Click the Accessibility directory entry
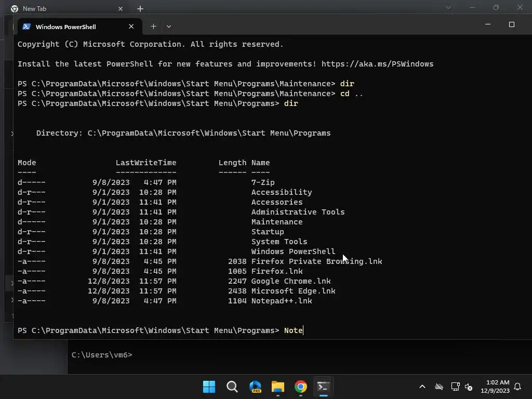 (281, 192)
